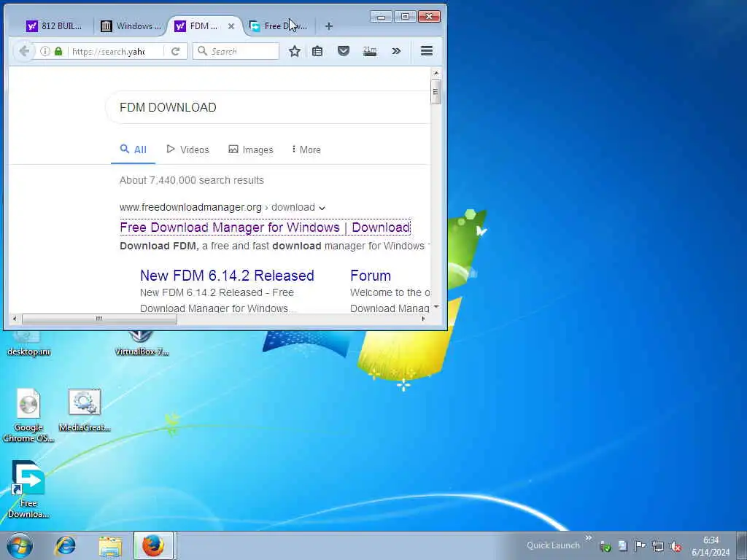
Task: Open the bookmarks list clipboard icon
Action: point(317,51)
